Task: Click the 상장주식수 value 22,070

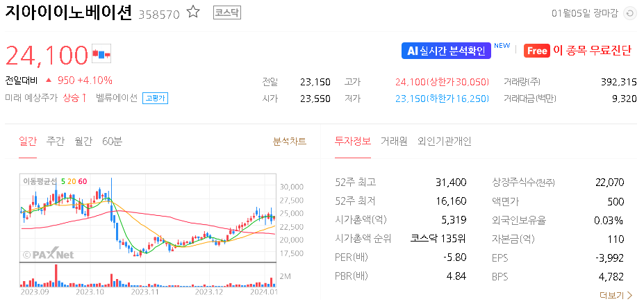Action: pos(609,182)
